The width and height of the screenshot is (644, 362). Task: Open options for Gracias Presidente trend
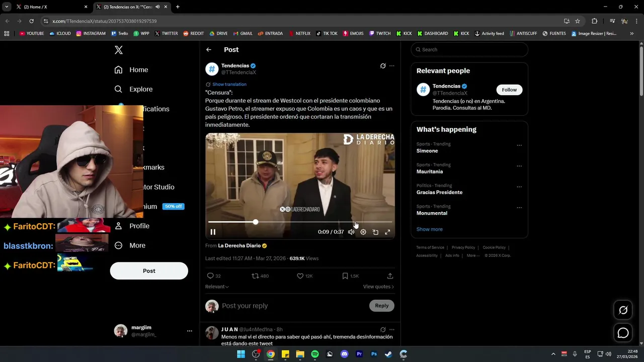click(519, 187)
